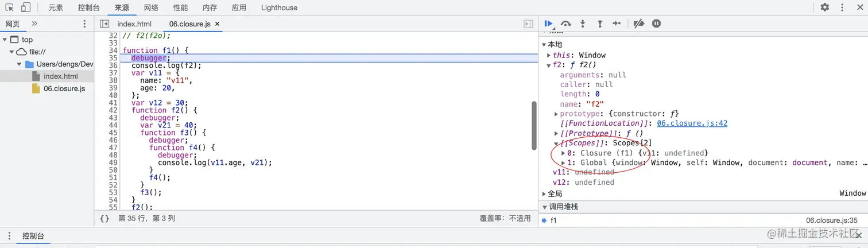This screenshot has width=868, height=248.
Task: Expand the 1: Global scope entry
Action: (563, 162)
